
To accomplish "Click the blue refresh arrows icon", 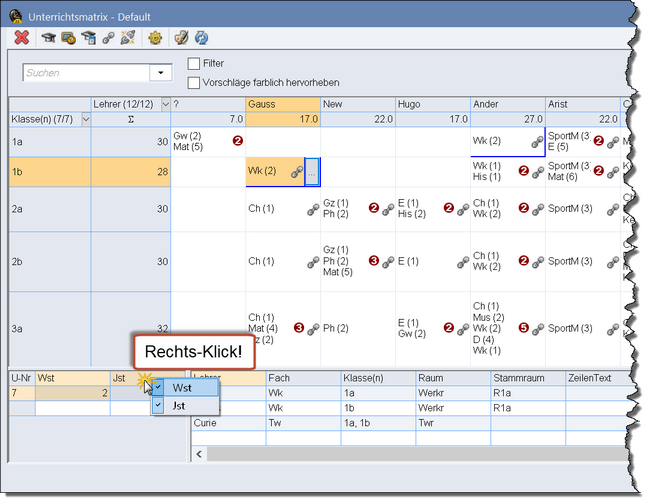I will click(x=202, y=38).
